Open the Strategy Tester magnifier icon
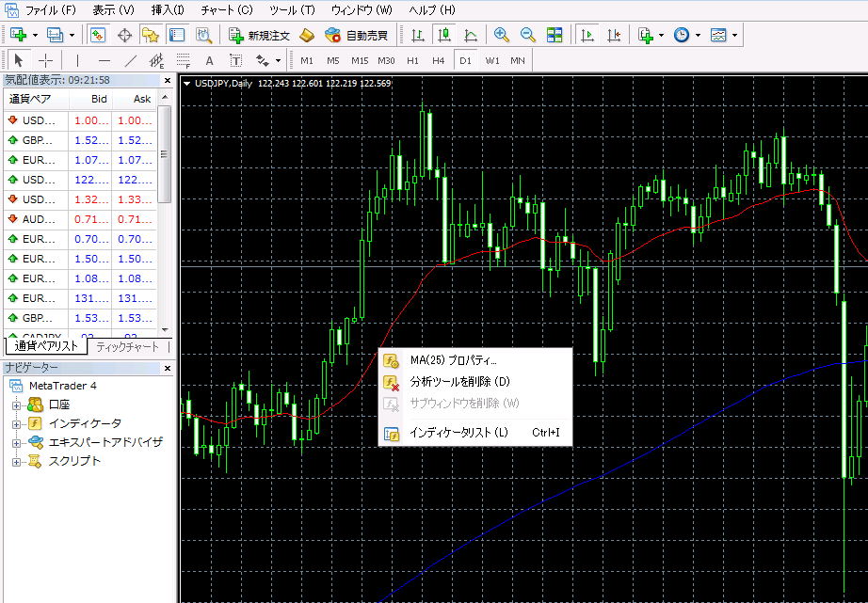Image resolution: width=868 pixels, height=603 pixels. (x=204, y=35)
